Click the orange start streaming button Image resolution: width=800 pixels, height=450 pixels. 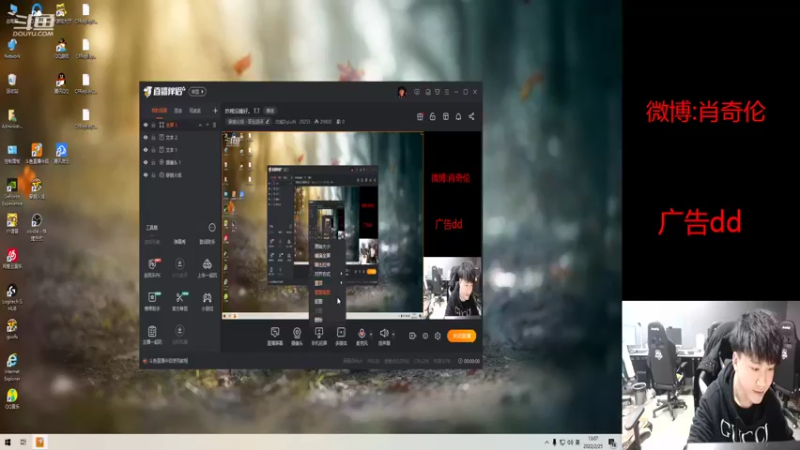pos(462,336)
